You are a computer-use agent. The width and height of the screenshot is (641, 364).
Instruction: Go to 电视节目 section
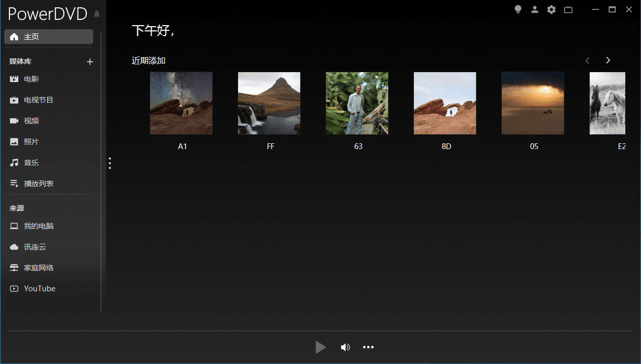pos(38,100)
